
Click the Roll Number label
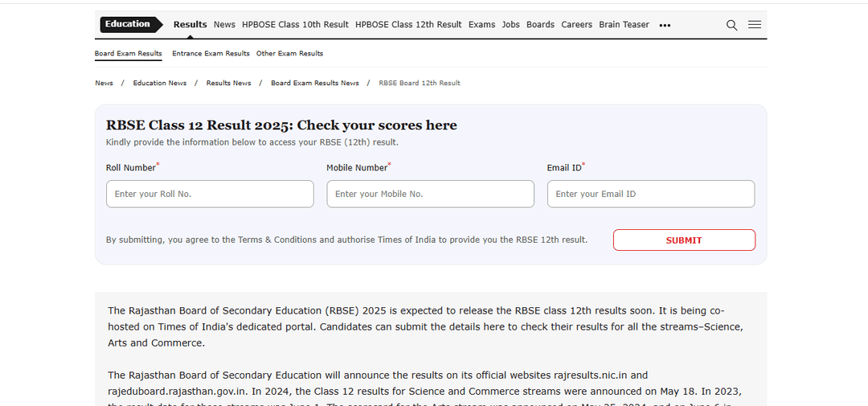click(x=133, y=167)
